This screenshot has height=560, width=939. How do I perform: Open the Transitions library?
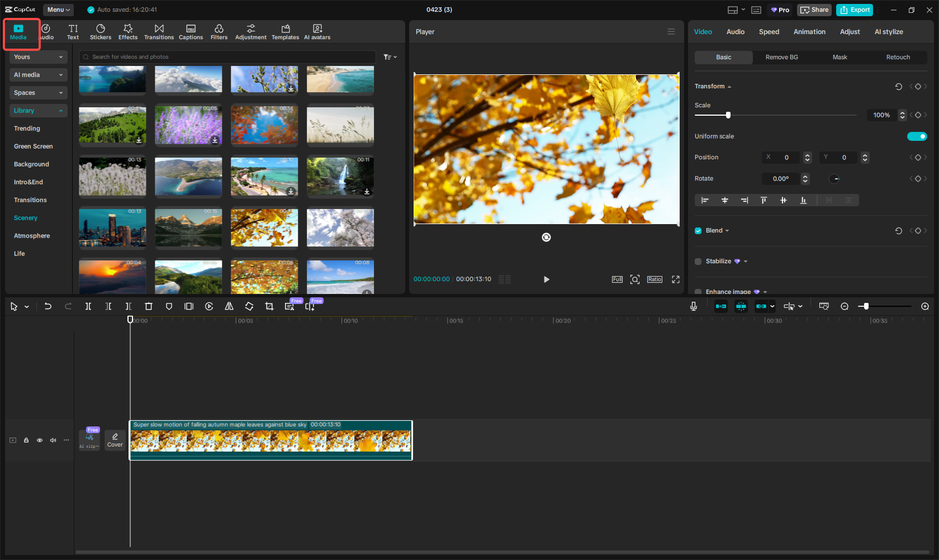click(x=159, y=31)
